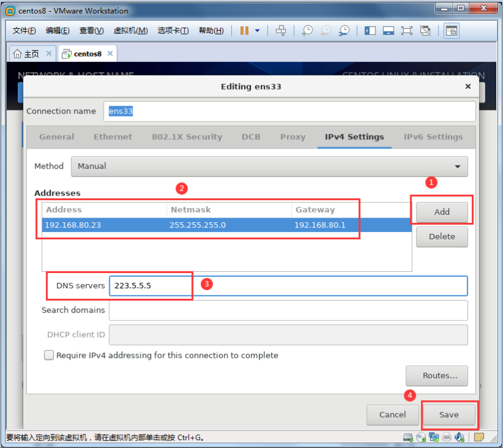Click Send Ctrl+Alt+Del toolbar icon
503x448 pixels.
(281, 31)
